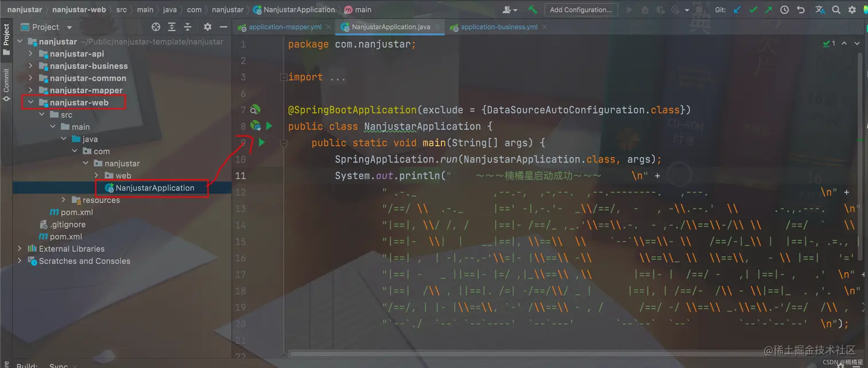
Task: Click Spring gutter icon on line 8
Action: click(255, 126)
